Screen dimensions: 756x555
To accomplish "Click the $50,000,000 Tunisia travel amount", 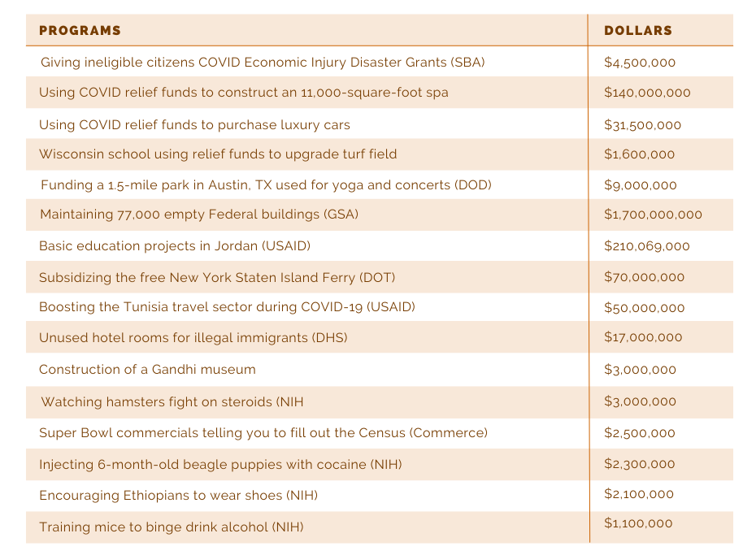I will pos(644,308).
